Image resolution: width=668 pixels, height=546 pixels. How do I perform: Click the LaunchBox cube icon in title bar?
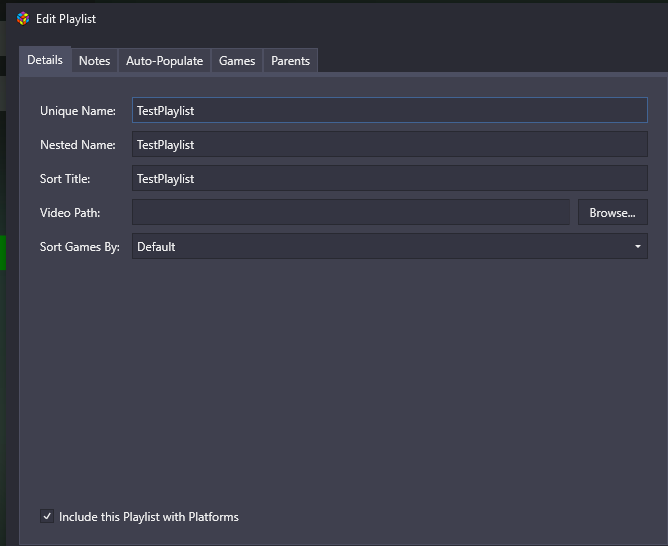point(23,19)
